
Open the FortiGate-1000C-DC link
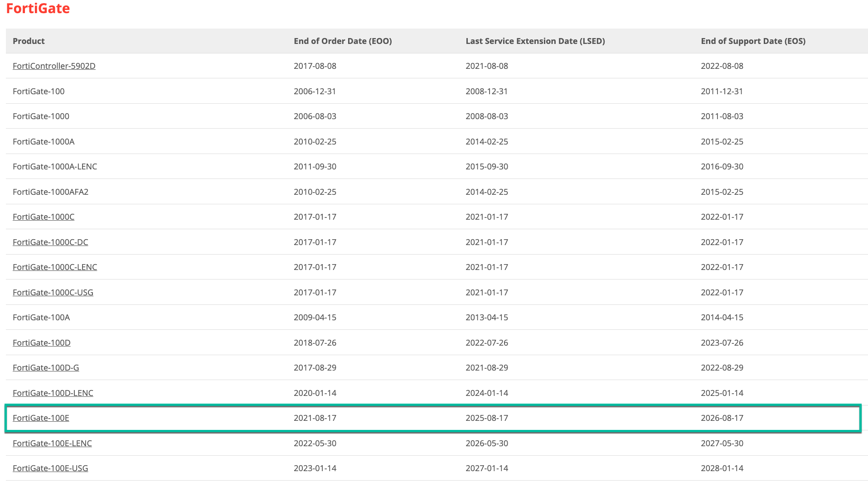coord(50,242)
